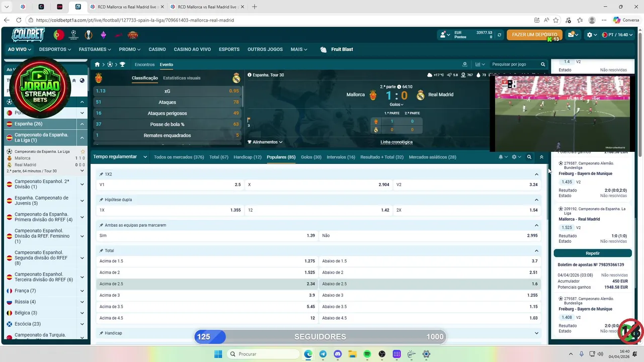Open Telegram from the taskbar

point(323,354)
